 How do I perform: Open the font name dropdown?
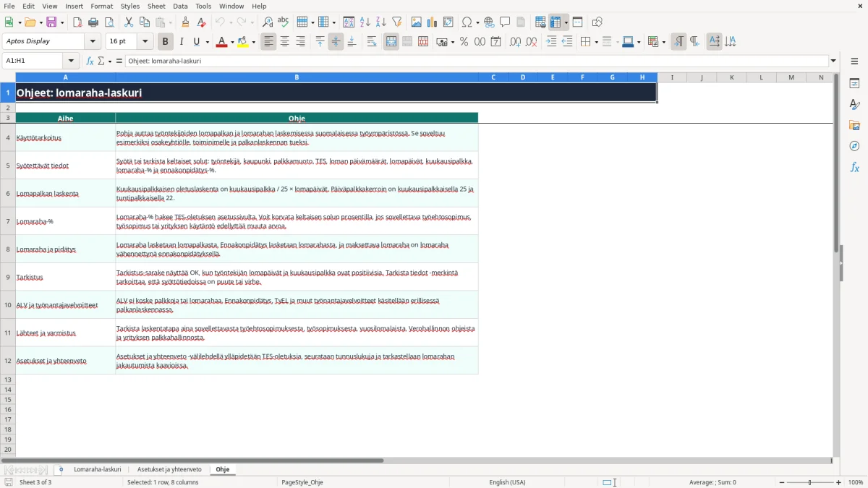point(93,42)
